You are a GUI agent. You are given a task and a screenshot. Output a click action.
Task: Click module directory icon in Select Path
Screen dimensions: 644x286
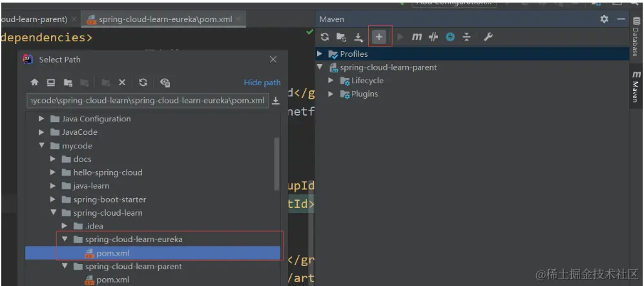click(x=85, y=83)
